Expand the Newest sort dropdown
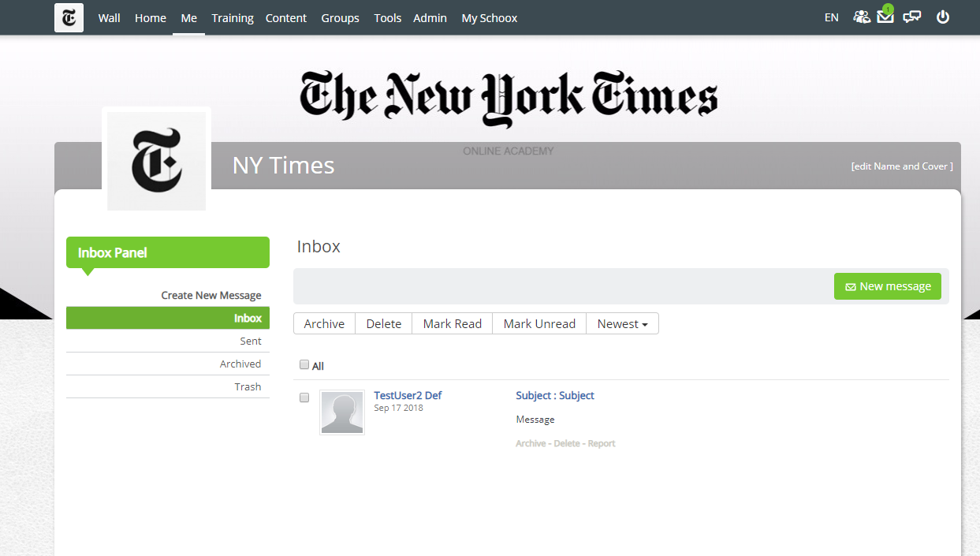 pyautogui.click(x=622, y=323)
